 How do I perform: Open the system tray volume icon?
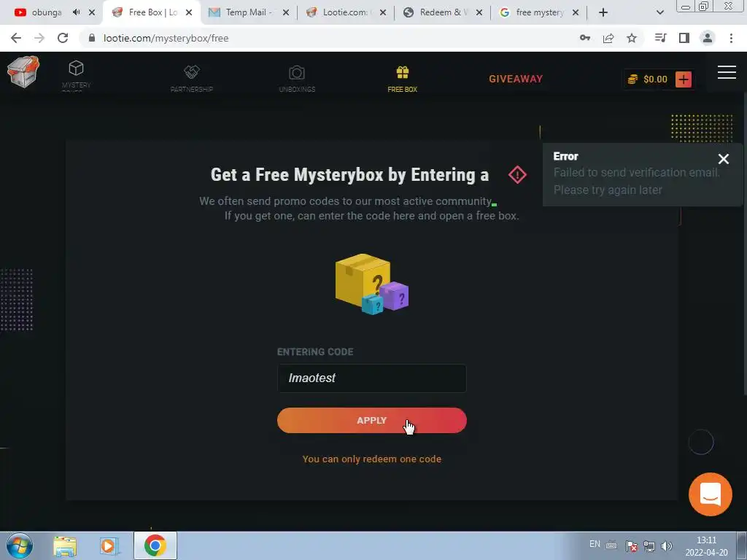(x=667, y=546)
